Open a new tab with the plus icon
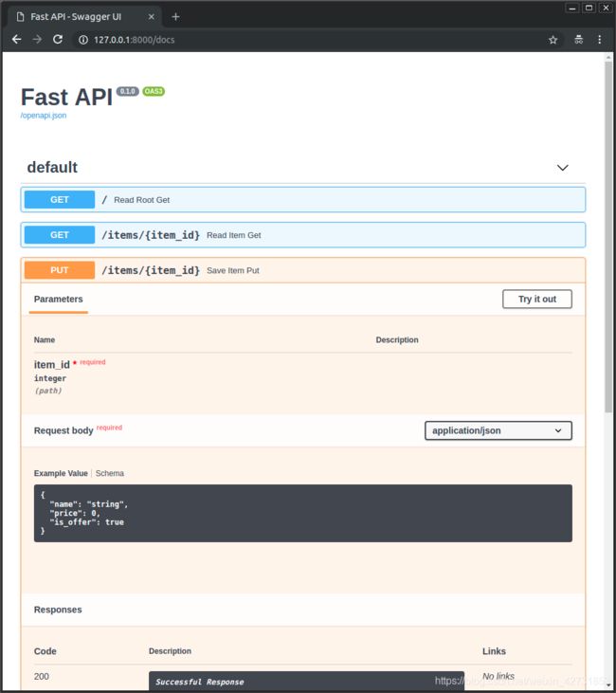This screenshot has width=616, height=693. 175,17
